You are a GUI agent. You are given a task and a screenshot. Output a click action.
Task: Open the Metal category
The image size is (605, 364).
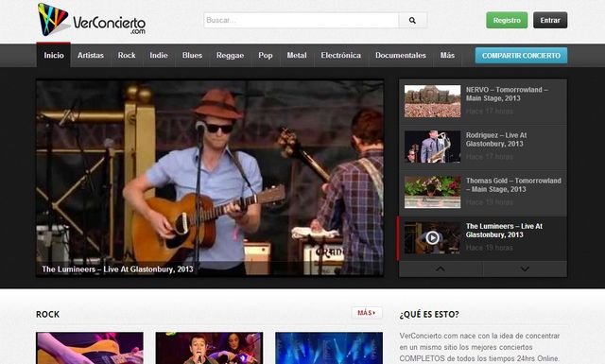pos(297,55)
